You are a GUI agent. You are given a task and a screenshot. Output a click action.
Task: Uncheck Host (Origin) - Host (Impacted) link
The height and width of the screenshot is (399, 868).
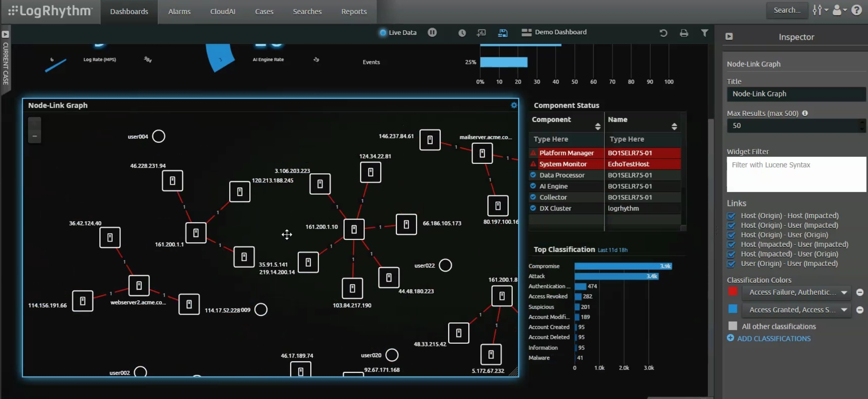731,216
